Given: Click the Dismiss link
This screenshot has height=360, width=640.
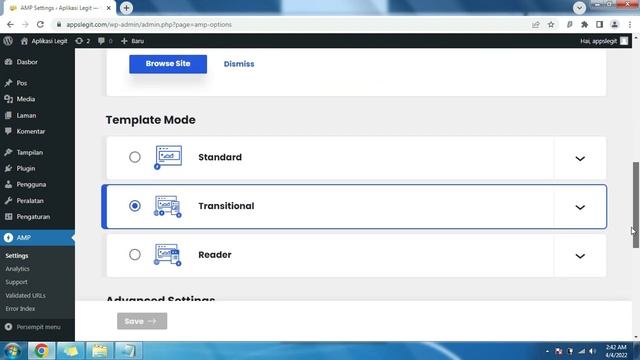Looking at the screenshot, I should 239,64.
